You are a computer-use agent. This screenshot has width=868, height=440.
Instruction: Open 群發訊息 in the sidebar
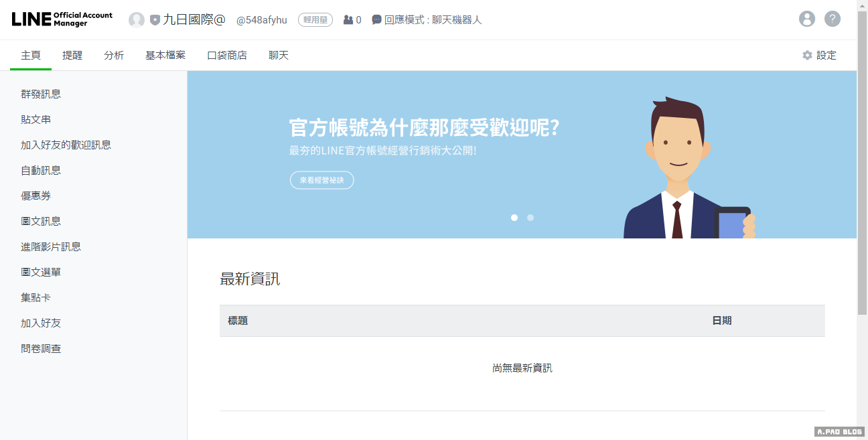pyautogui.click(x=41, y=94)
